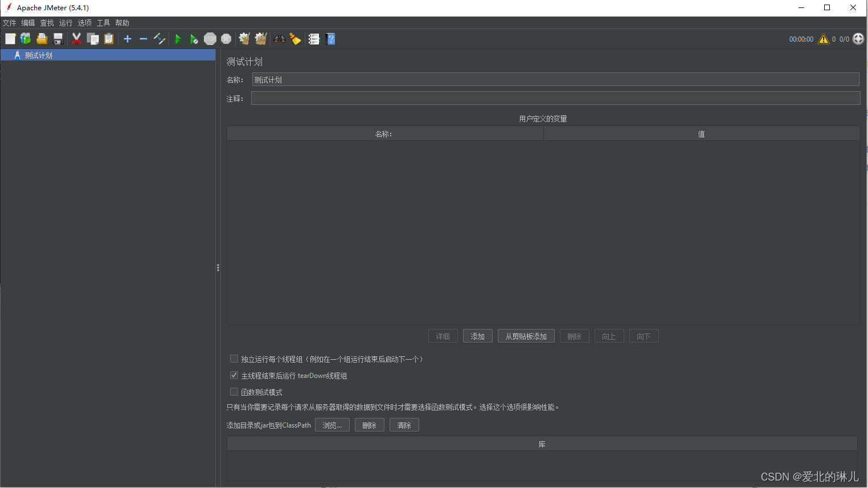Image resolution: width=868 pixels, height=488 pixels.
Task: Click the Paste clipboard icon
Action: (109, 39)
